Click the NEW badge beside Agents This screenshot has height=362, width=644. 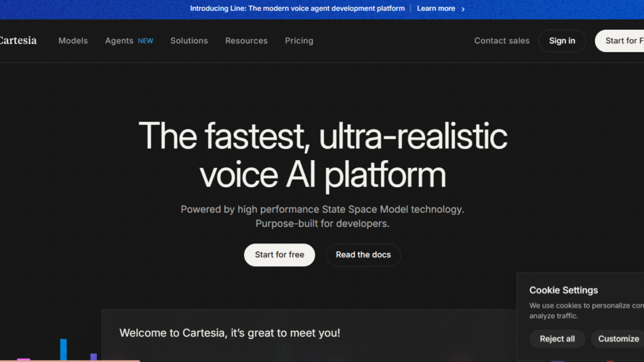(x=145, y=41)
